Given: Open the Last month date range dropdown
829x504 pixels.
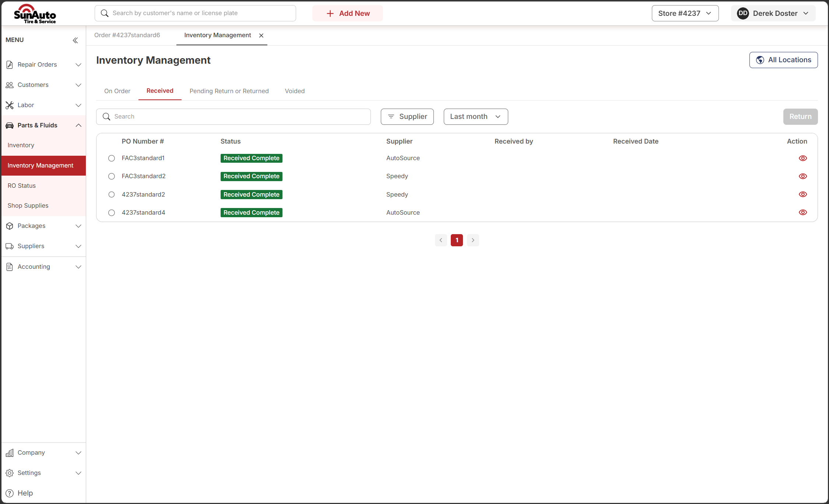Looking at the screenshot, I should (476, 117).
